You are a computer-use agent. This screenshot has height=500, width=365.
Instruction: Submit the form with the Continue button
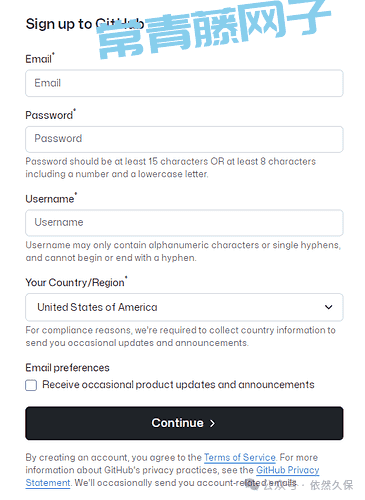[184, 423]
